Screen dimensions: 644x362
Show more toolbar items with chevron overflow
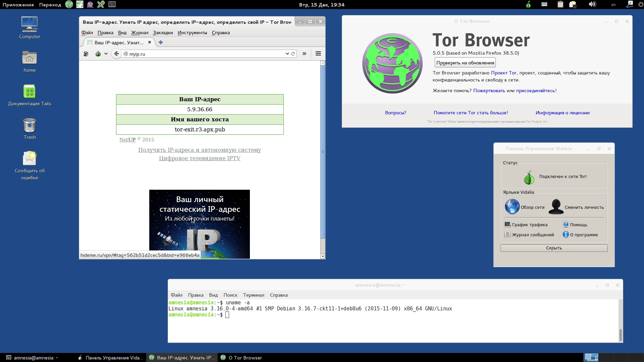pos(304,54)
